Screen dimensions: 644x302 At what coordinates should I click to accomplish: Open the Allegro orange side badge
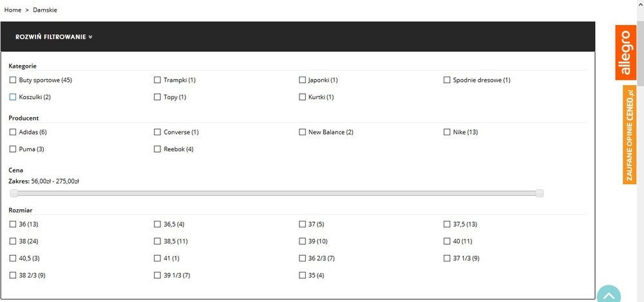[x=625, y=53]
